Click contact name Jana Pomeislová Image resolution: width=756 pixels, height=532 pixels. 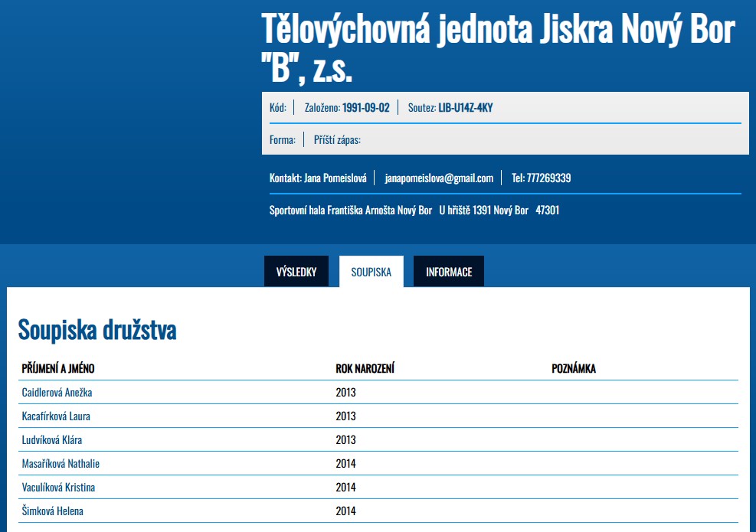coord(335,178)
